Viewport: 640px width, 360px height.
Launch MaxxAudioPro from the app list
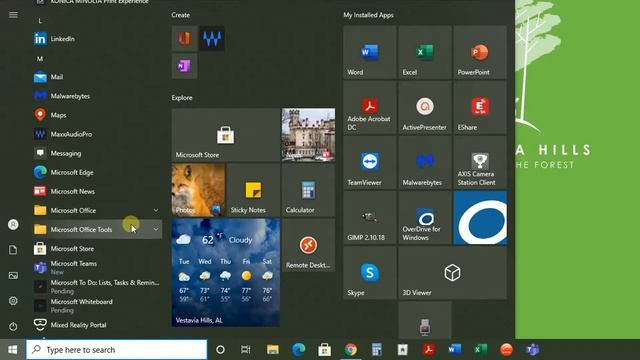97,134
